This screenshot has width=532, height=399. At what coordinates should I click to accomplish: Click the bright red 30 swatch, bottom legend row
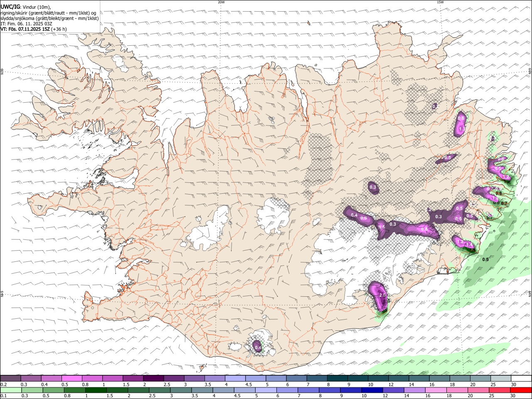click(x=521, y=390)
